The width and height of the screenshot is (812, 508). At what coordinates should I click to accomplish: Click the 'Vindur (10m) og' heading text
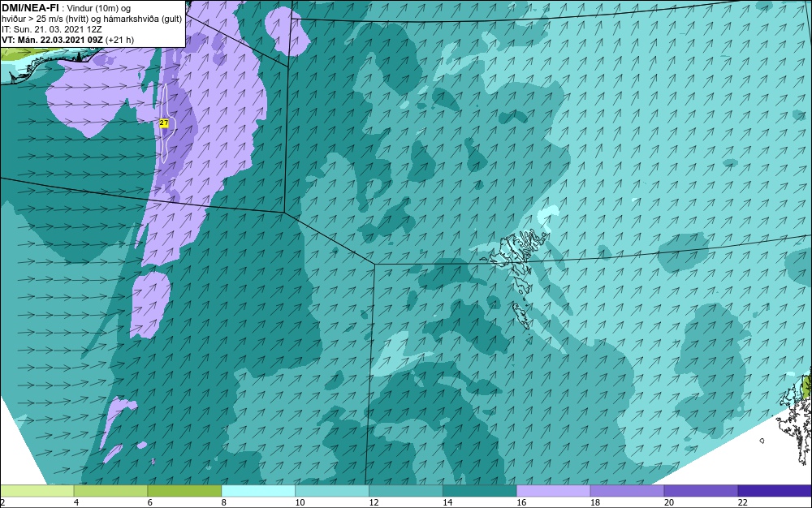tap(99, 8)
